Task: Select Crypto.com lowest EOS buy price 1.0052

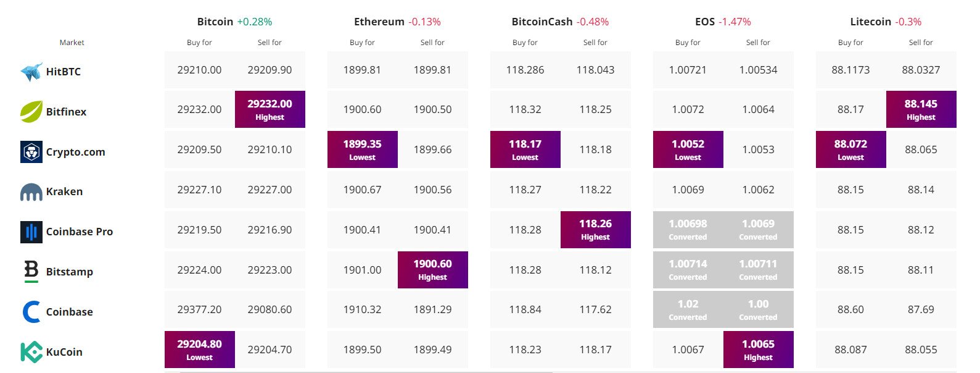Action: (x=688, y=149)
